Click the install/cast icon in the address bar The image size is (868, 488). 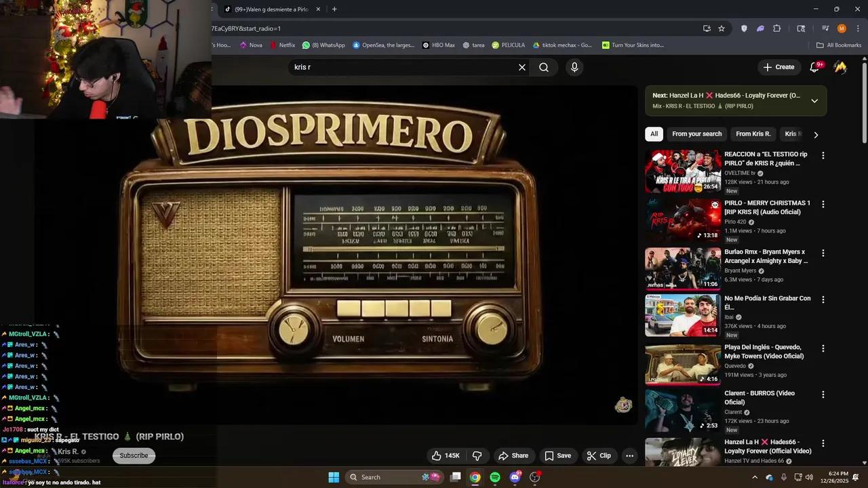pyautogui.click(x=707, y=28)
